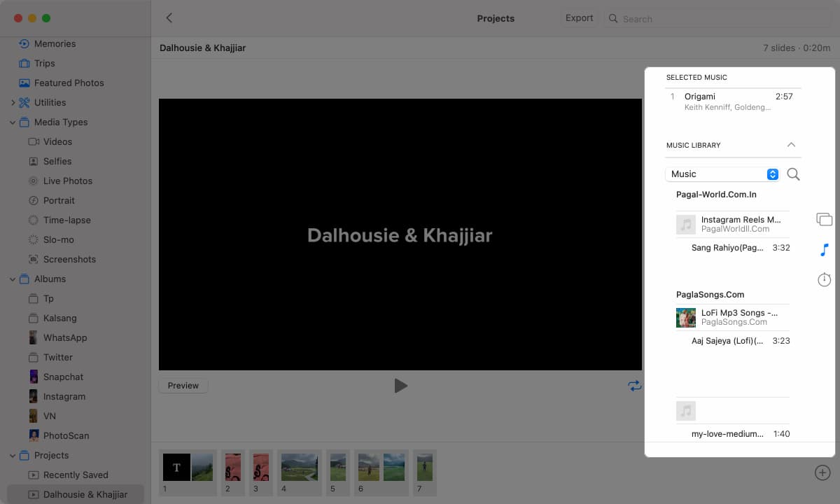This screenshot has width=840, height=504.
Task: Choose my-love-medium song
Action: [733, 434]
